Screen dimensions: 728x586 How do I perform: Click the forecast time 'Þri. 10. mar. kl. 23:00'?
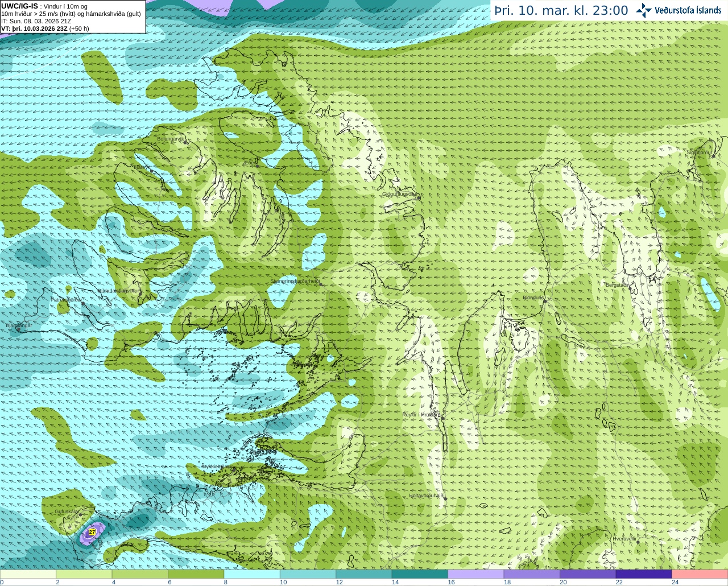pos(561,10)
